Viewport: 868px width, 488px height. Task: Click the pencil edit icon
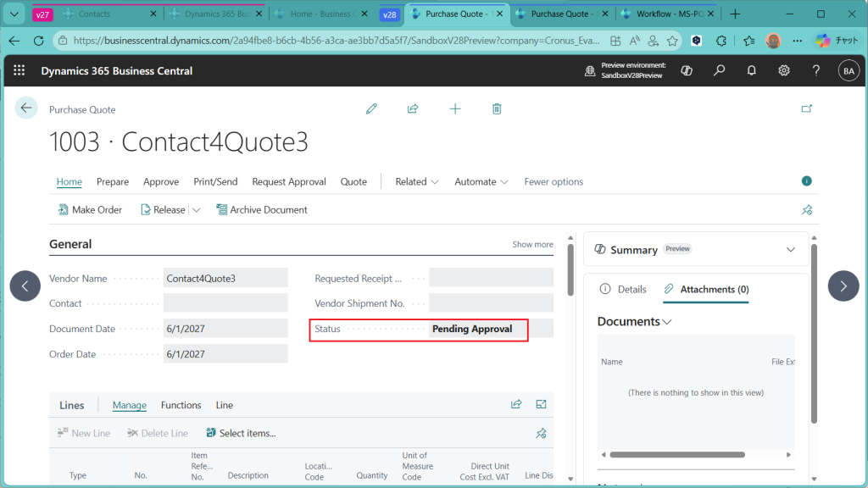pyautogui.click(x=371, y=108)
